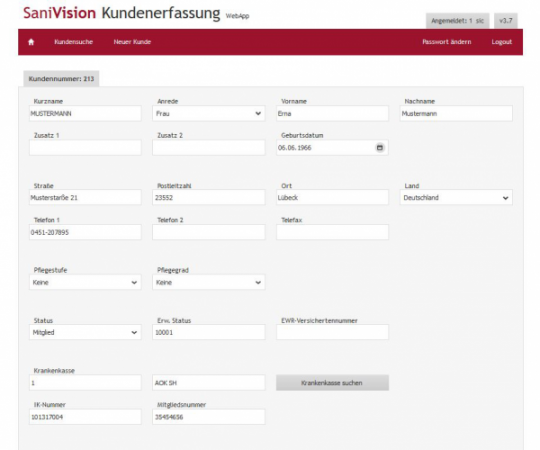
Task: Expand the Anrede dropdown
Action: click(x=209, y=113)
